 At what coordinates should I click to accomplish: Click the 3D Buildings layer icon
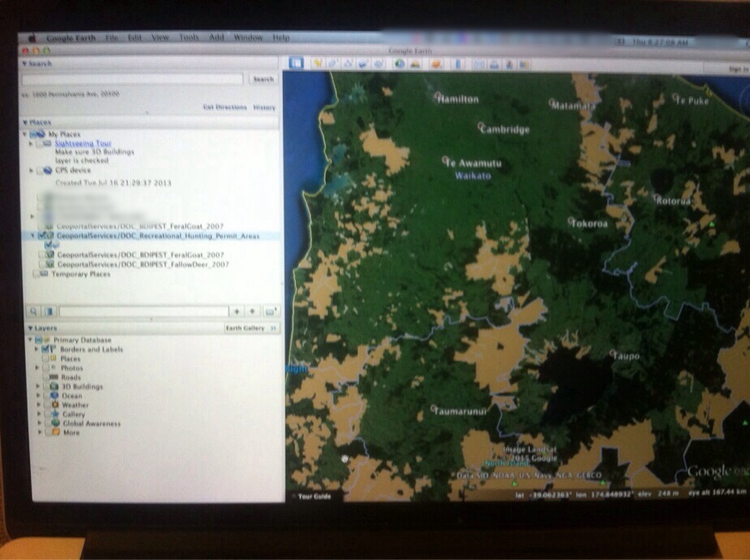tap(54, 387)
